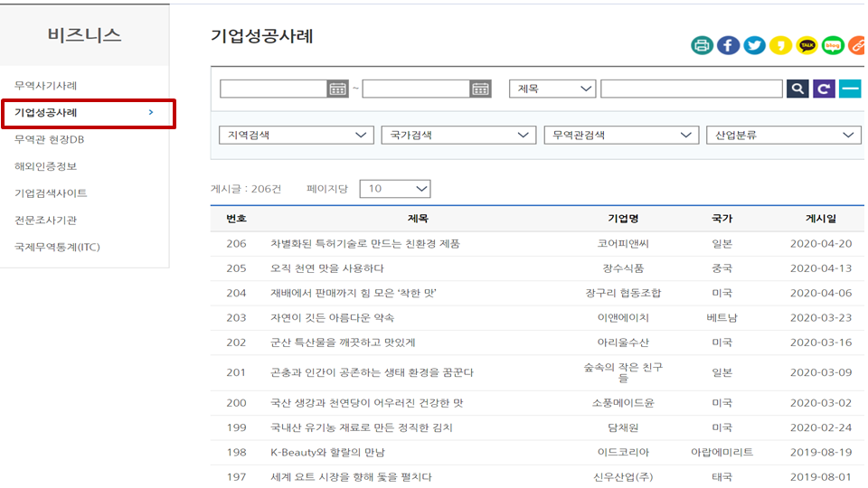Open post 국내산 유기농 재료로 만든 정직한 김치
868x488 pixels.
pyautogui.click(x=362, y=427)
